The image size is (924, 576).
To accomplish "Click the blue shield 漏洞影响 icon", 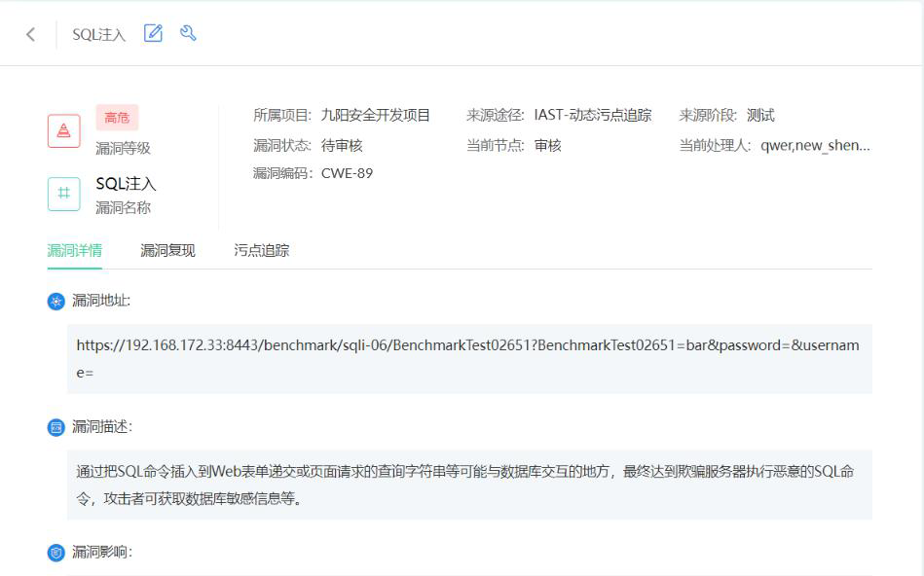I will coord(55,553).
